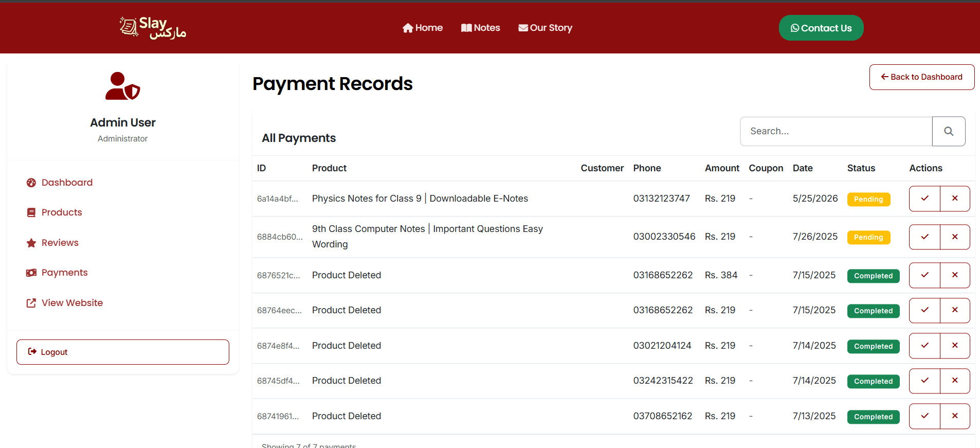Approve payment 6a14a4bf with checkmark

coord(924,199)
